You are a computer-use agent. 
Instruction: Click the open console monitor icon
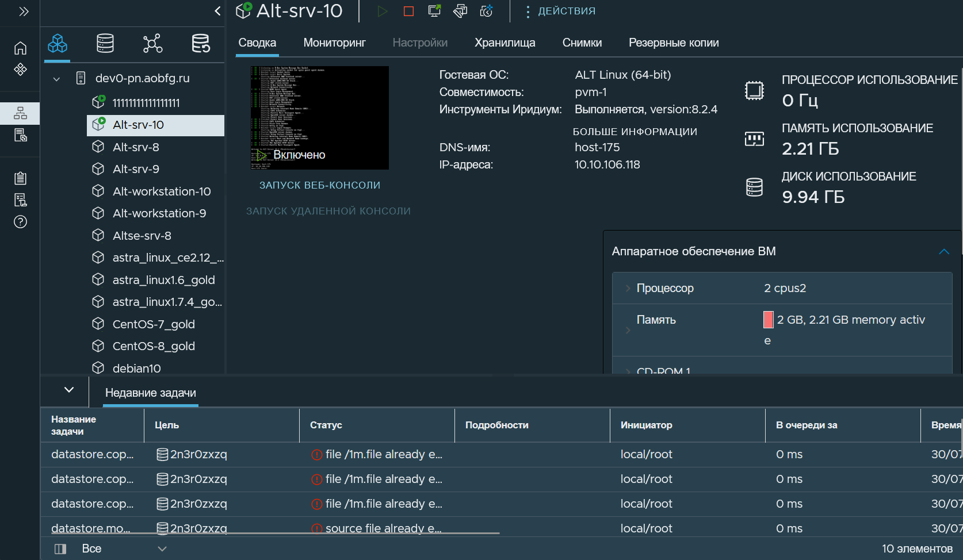434,11
